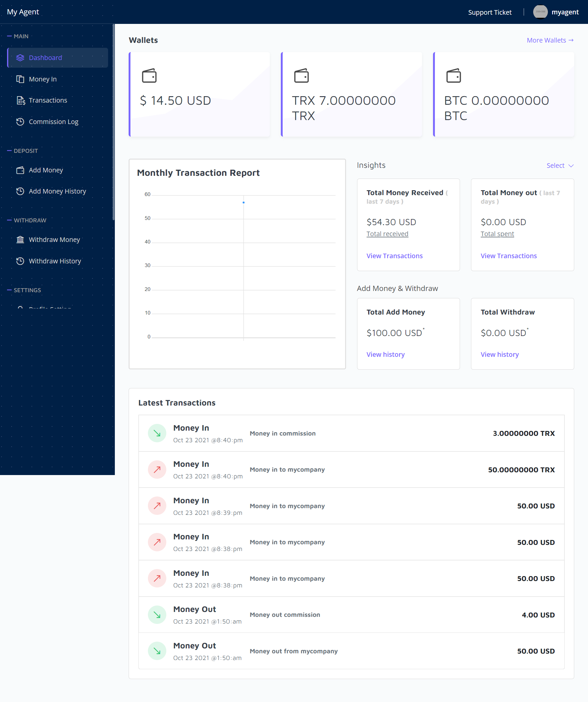Click the sidebar vertical scrollbar

tap(114, 122)
